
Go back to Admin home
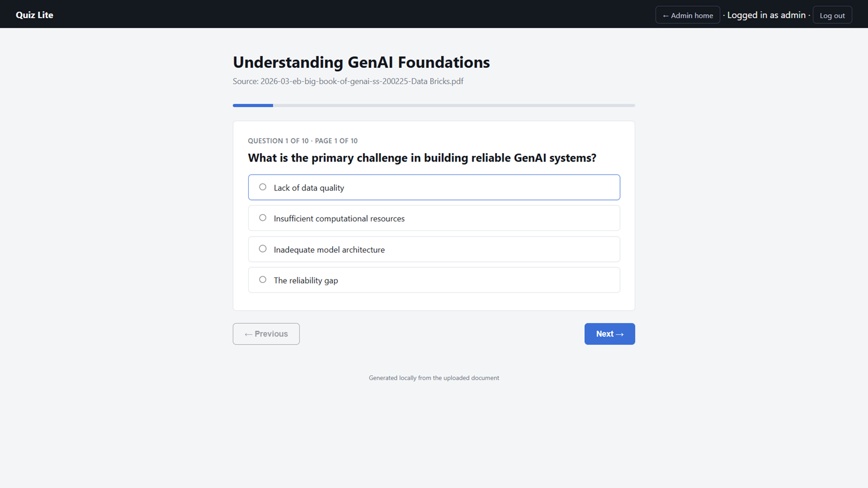(x=687, y=15)
